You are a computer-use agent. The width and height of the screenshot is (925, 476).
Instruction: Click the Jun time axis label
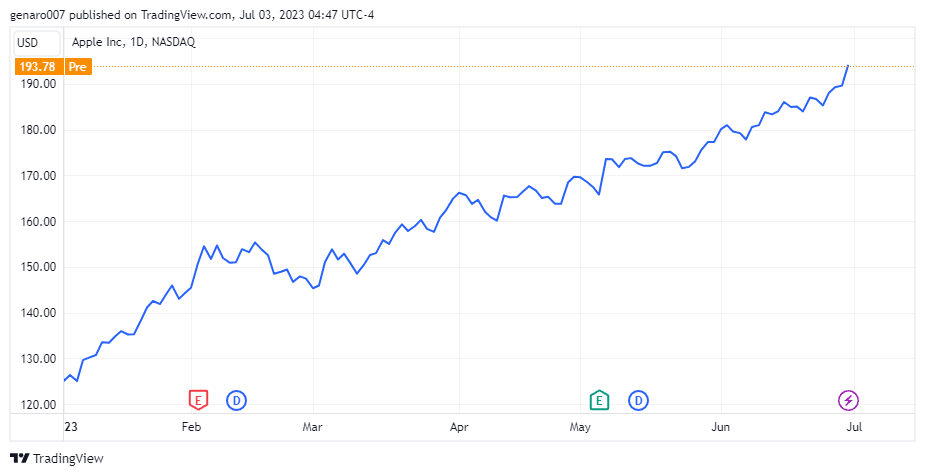click(x=720, y=426)
